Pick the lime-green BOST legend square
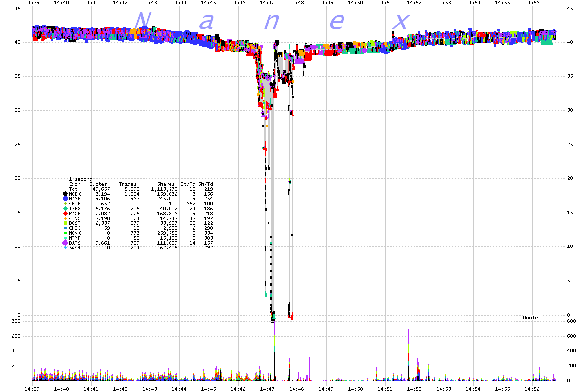588x392 pixels. [x=65, y=223]
